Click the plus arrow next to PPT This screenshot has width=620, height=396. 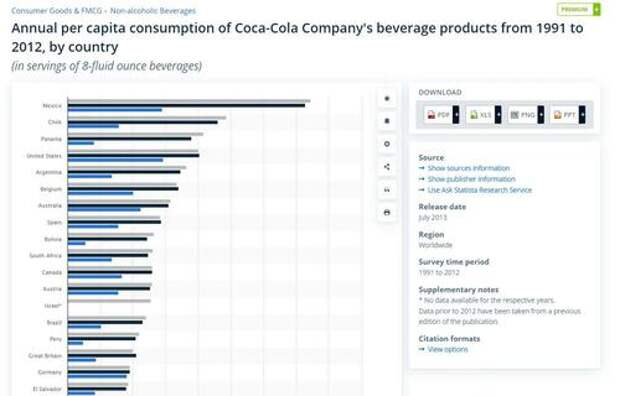point(582,115)
